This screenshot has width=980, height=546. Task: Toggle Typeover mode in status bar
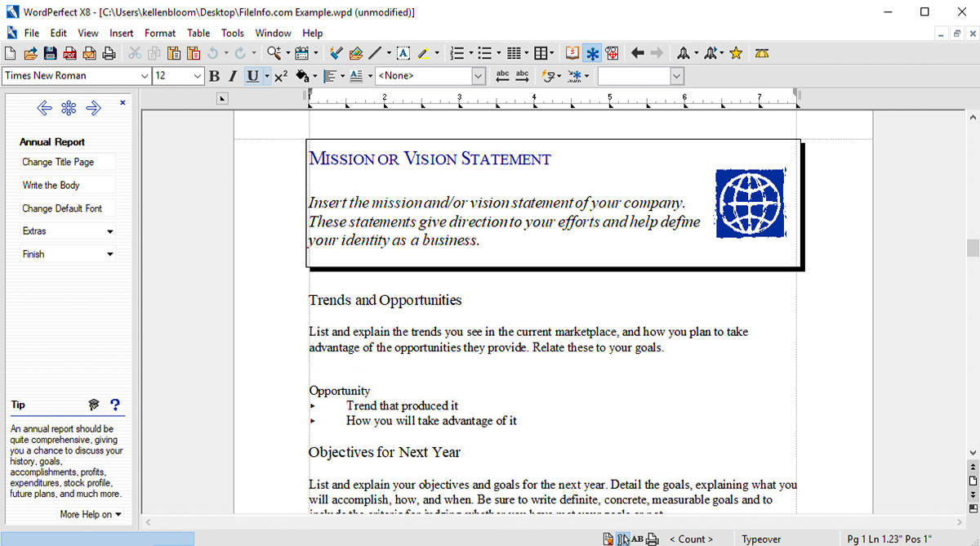tap(761, 539)
